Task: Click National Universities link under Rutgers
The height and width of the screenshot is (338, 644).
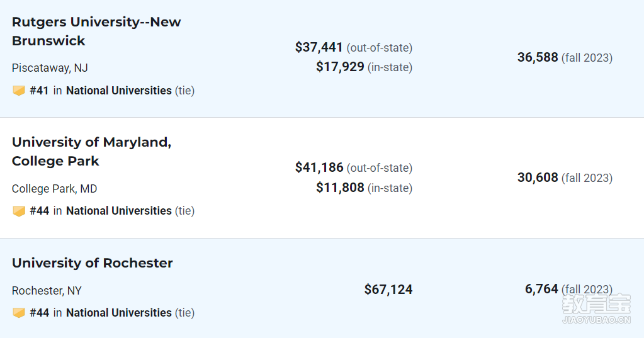Action: (x=119, y=91)
